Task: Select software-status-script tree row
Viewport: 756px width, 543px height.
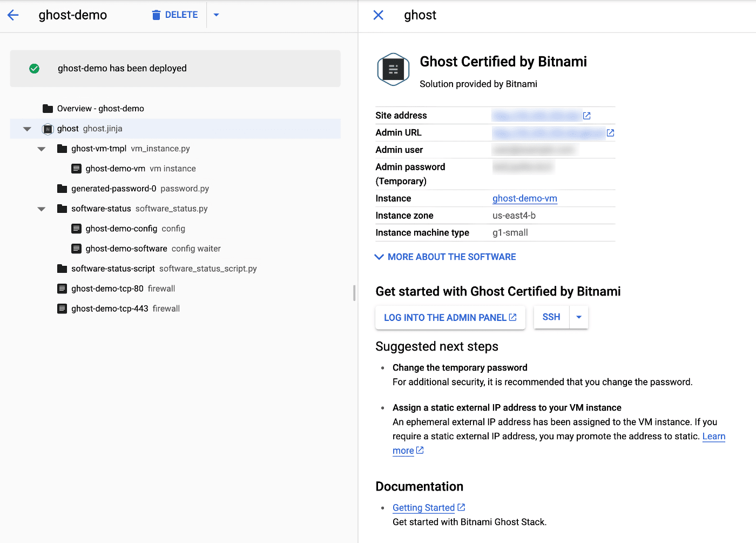Action: pyautogui.click(x=175, y=269)
